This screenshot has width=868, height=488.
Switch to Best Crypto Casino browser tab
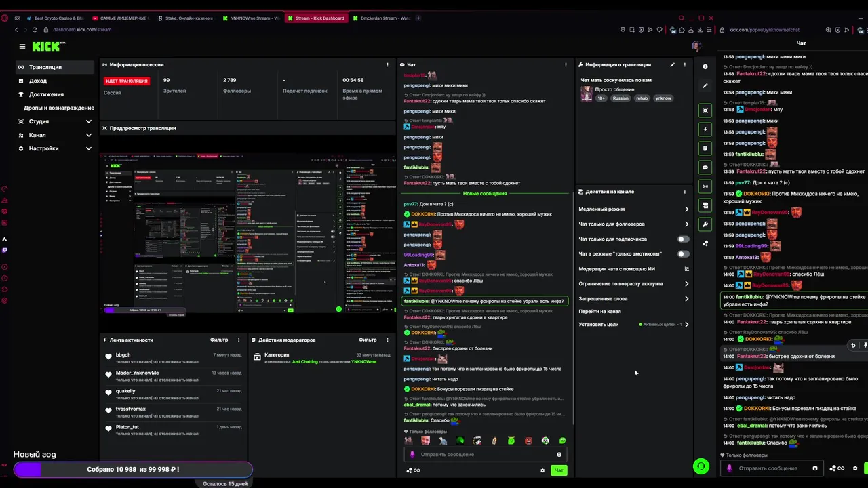(x=54, y=18)
